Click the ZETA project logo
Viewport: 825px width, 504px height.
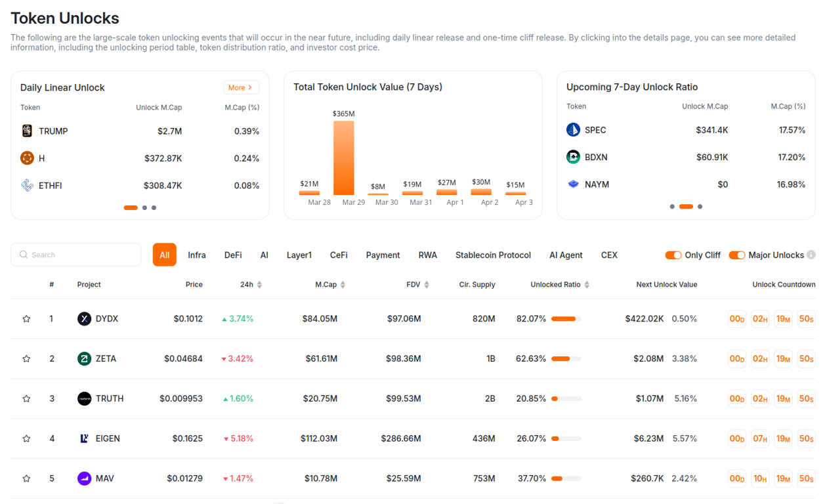(x=84, y=358)
